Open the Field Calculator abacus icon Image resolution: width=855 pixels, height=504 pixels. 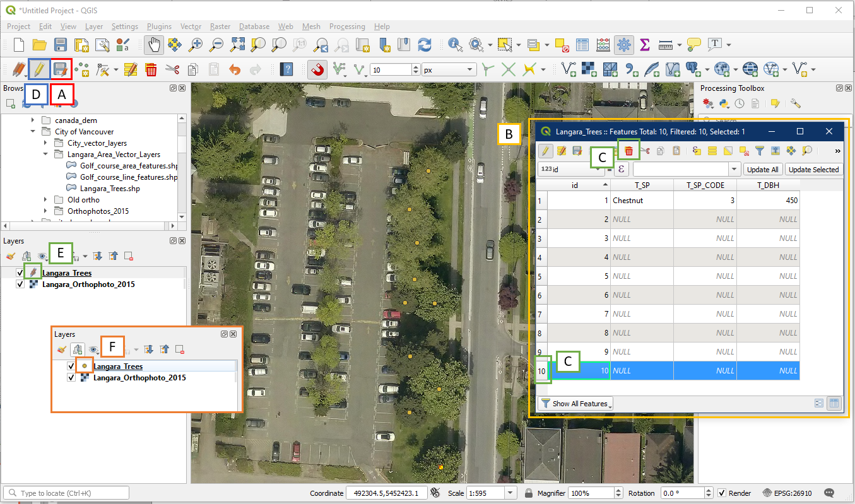pos(603,45)
